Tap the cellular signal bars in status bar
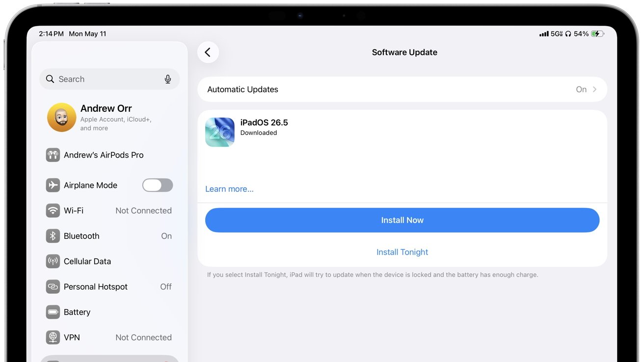 click(x=544, y=34)
